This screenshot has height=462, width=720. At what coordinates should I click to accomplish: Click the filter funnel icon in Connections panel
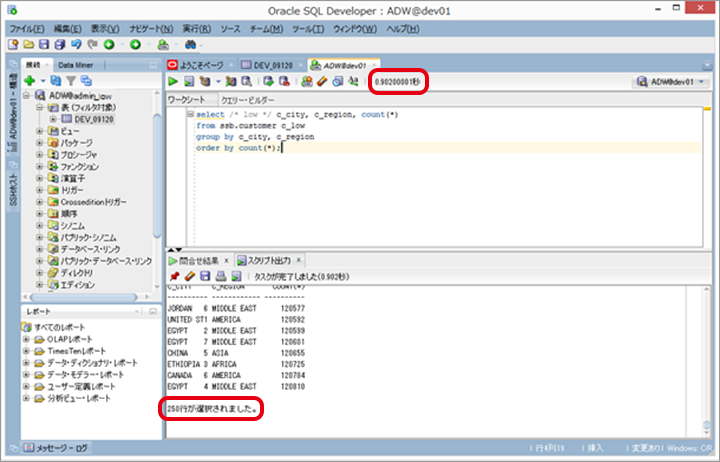pyautogui.click(x=71, y=80)
